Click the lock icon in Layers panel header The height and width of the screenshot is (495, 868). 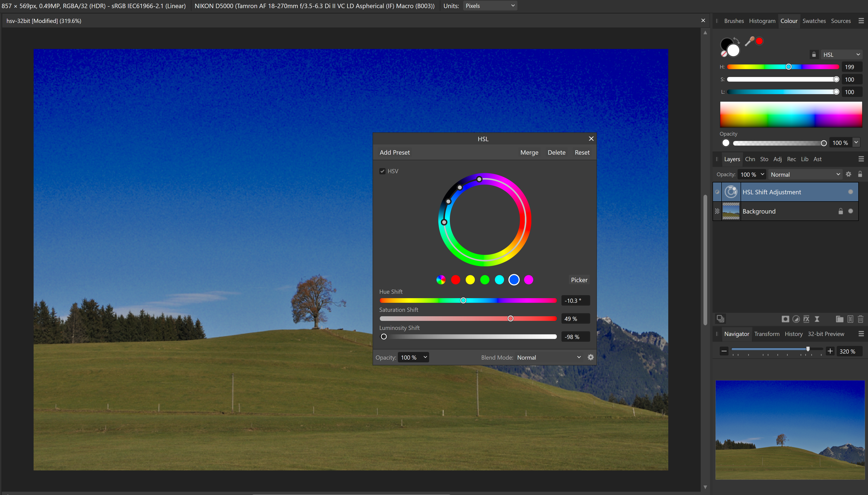coord(860,174)
